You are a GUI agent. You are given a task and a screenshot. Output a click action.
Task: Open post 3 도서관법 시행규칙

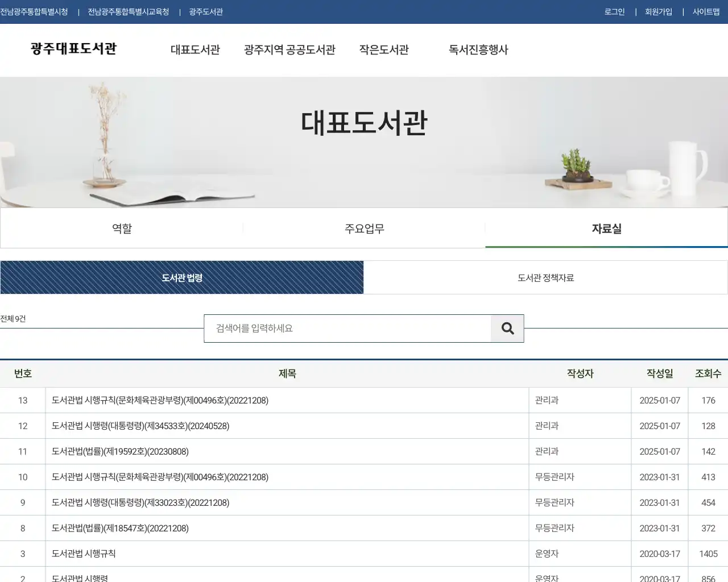[x=84, y=554]
